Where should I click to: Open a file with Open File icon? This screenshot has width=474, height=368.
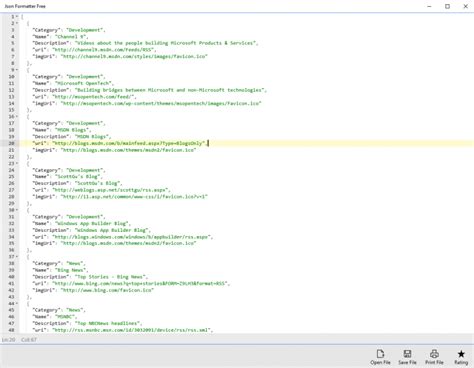pyautogui.click(x=380, y=357)
